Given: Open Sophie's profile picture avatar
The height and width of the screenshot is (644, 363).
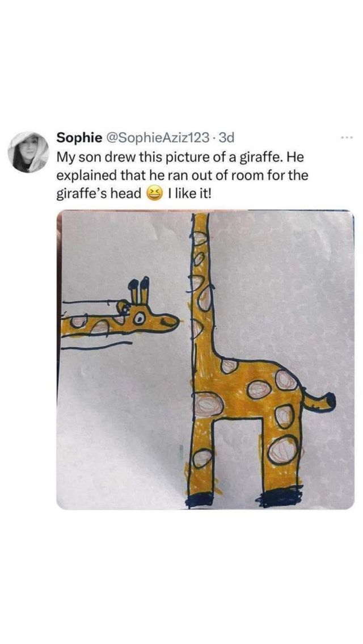Looking at the screenshot, I should (x=28, y=152).
